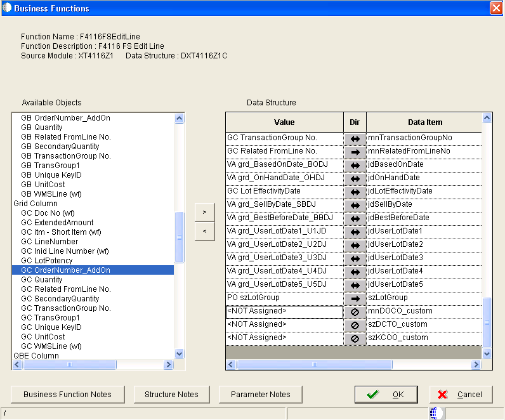505x420 pixels.
Task: Select GC OrderNumber_AddOn in Available Objects
Action: coord(93,270)
